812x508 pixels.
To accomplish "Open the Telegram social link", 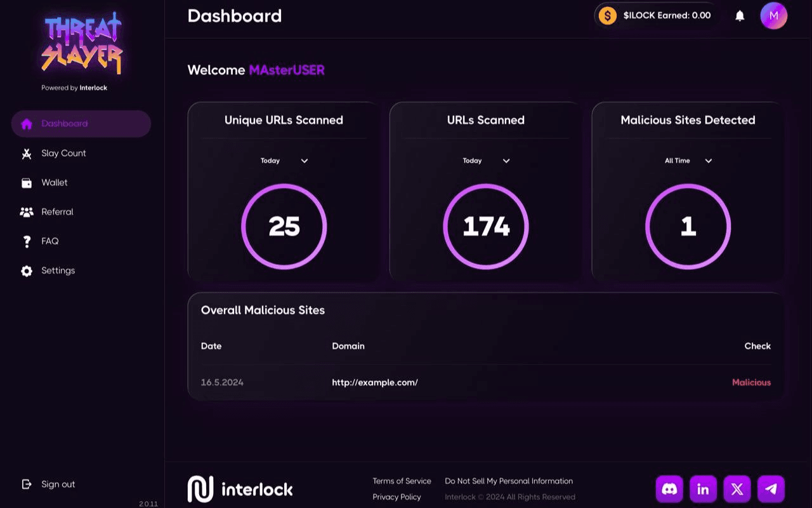I will coord(771,489).
